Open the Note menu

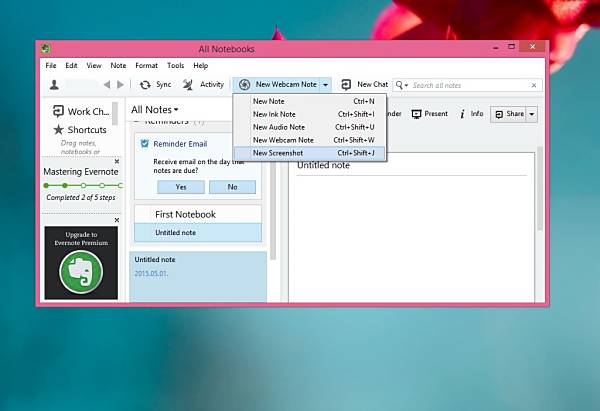(118, 65)
